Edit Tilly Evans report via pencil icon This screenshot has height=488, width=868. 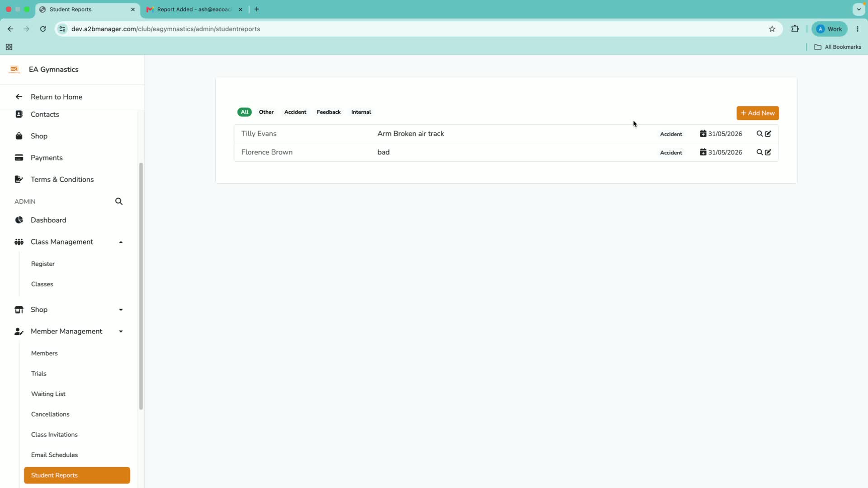[768, 134]
